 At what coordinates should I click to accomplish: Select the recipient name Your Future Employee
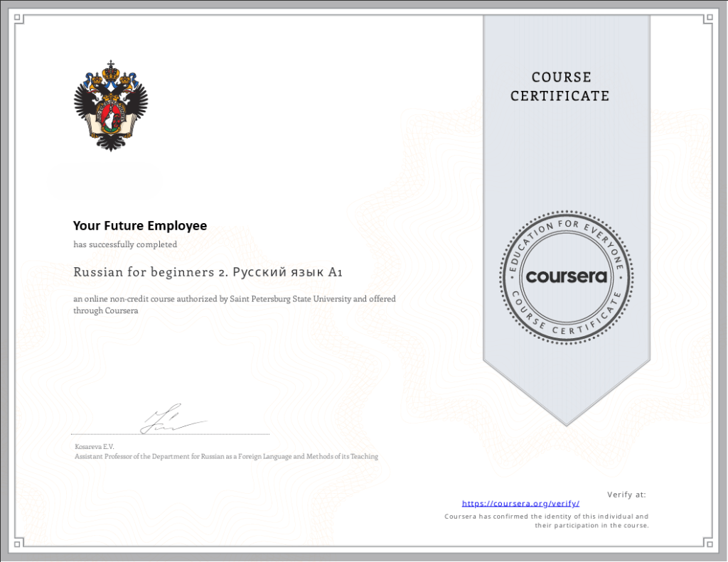(x=139, y=225)
